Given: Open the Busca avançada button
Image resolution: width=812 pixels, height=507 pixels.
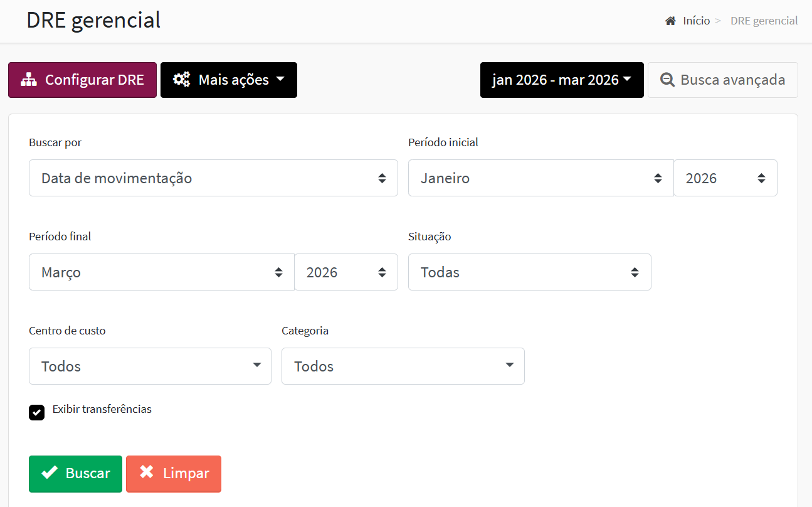Looking at the screenshot, I should (x=723, y=80).
